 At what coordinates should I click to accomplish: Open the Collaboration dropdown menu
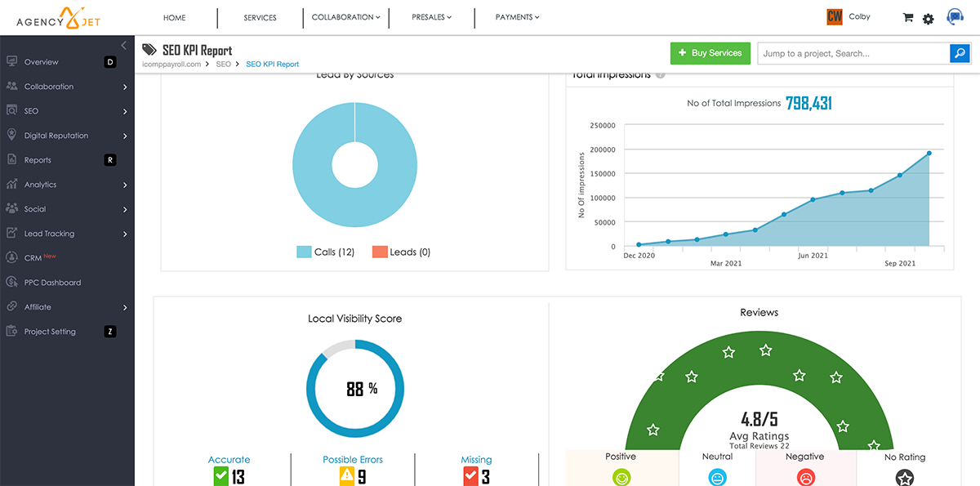click(345, 17)
